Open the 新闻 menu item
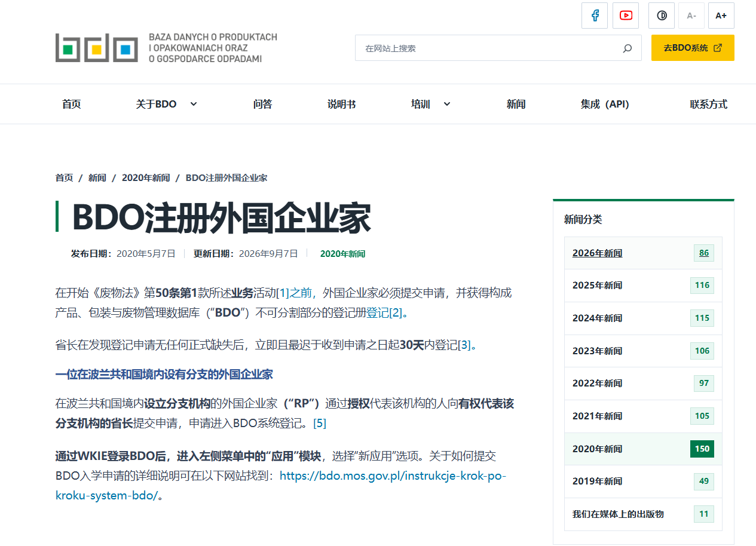The image size is (756, 546). 516,104
